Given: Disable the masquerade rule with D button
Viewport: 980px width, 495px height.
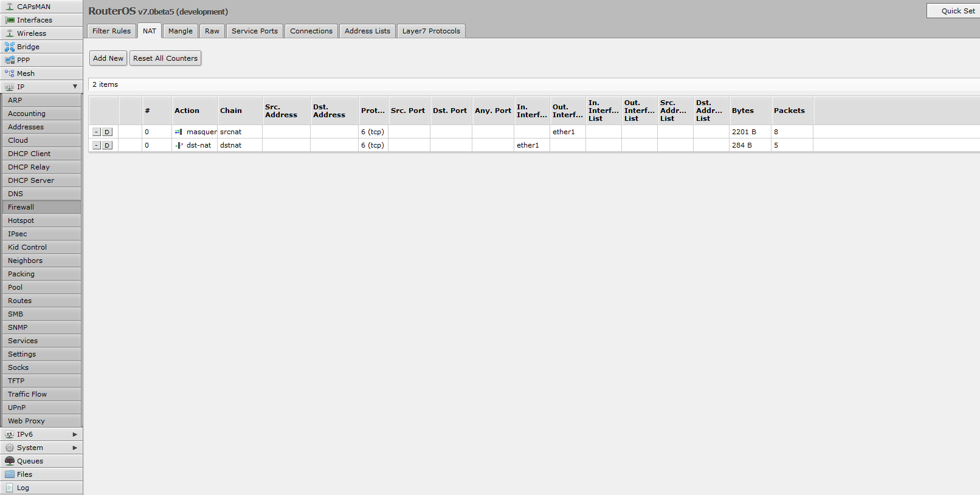Looking at the screenshot, I should [107, 132].
